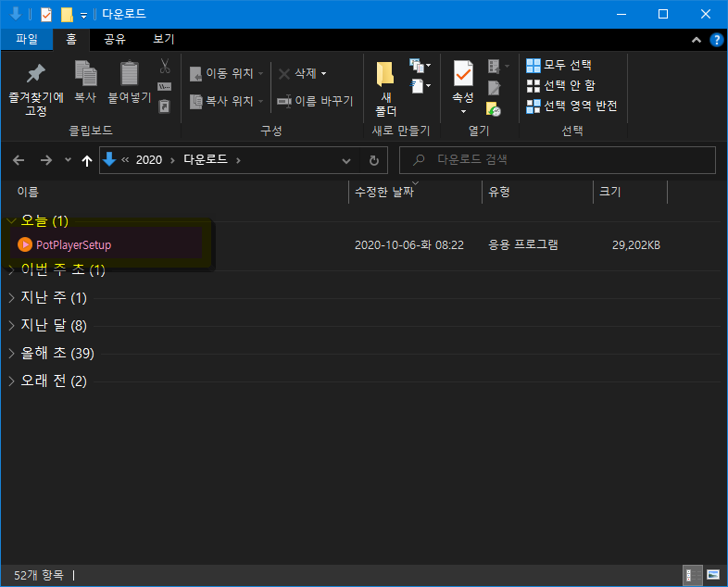The height and width of the screenshot is (587, 728).
Task: Open the 파일 (File) tab
Action: [x=27, y=39]
